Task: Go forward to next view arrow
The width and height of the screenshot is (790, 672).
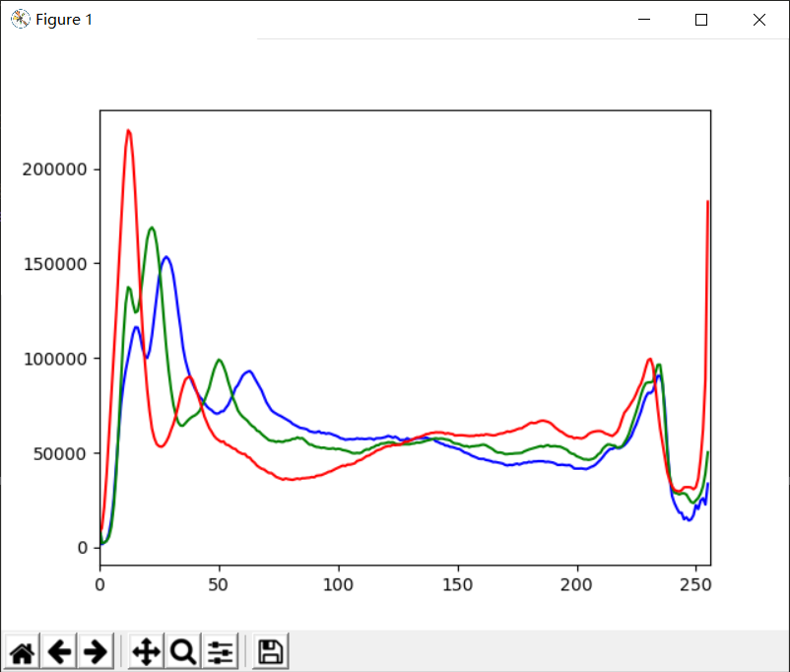Action: pos(96,652)
